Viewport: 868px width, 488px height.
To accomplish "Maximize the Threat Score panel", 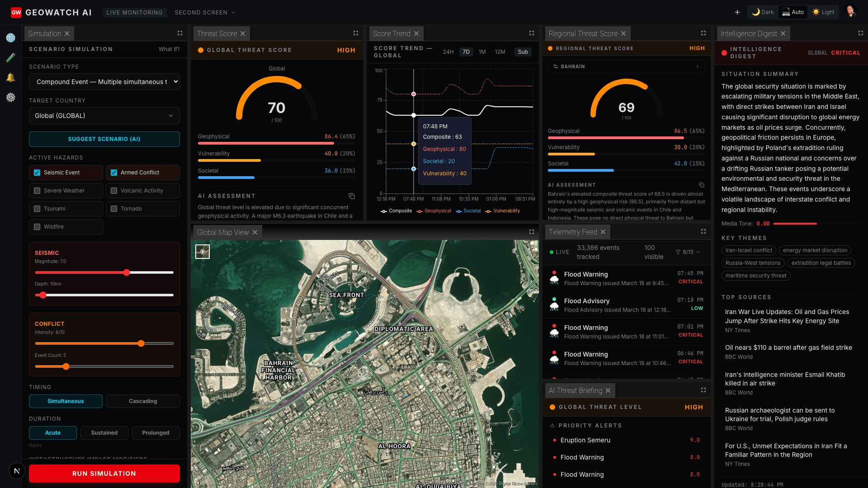I will pyautogui.click(x=356, y=33).
